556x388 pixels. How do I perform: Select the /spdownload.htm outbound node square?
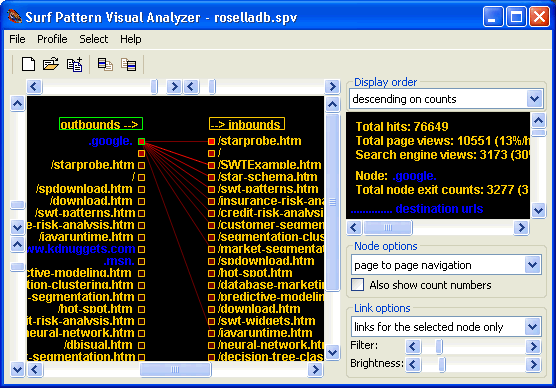coord(141,189)
